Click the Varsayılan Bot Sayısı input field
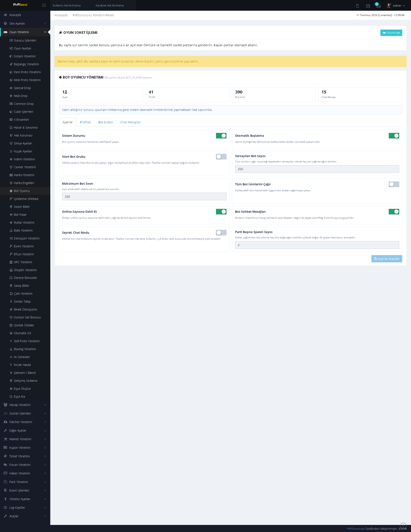This screenshot has height=532, width=411. pyautogui.click(x=317, y=169)
